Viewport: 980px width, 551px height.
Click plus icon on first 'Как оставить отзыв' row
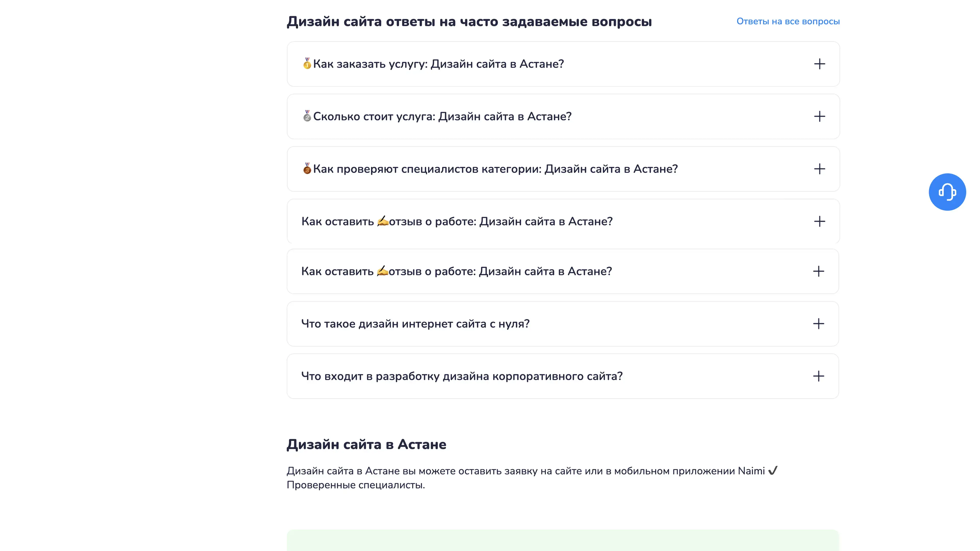tap(819, 221)
